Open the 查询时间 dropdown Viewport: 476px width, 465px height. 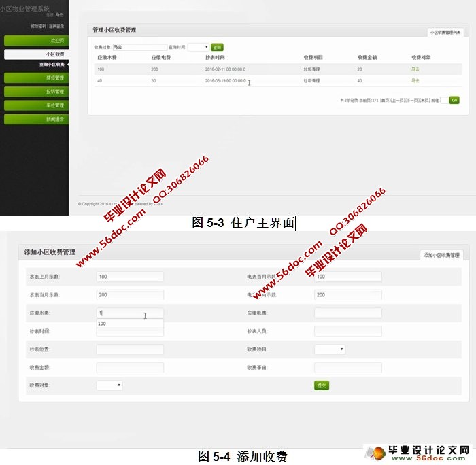pos(199,47)
